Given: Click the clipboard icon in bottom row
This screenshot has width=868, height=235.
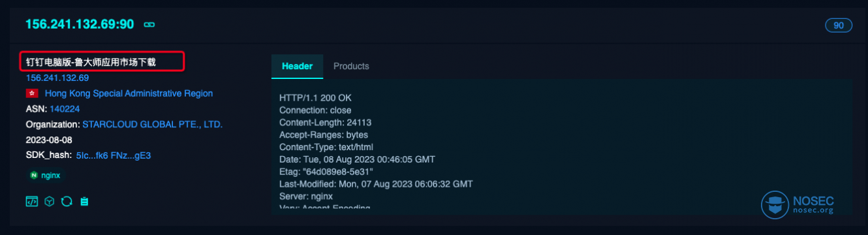Looking at the screenshot, I should (84, 202).
